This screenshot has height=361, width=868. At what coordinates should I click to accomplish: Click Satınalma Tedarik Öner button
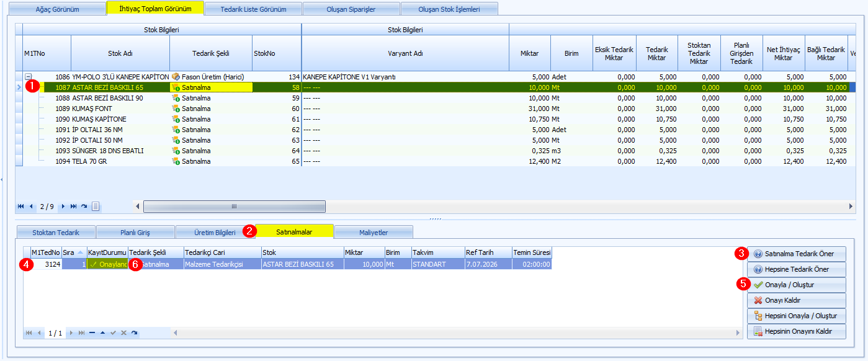[x=797, y=254]
